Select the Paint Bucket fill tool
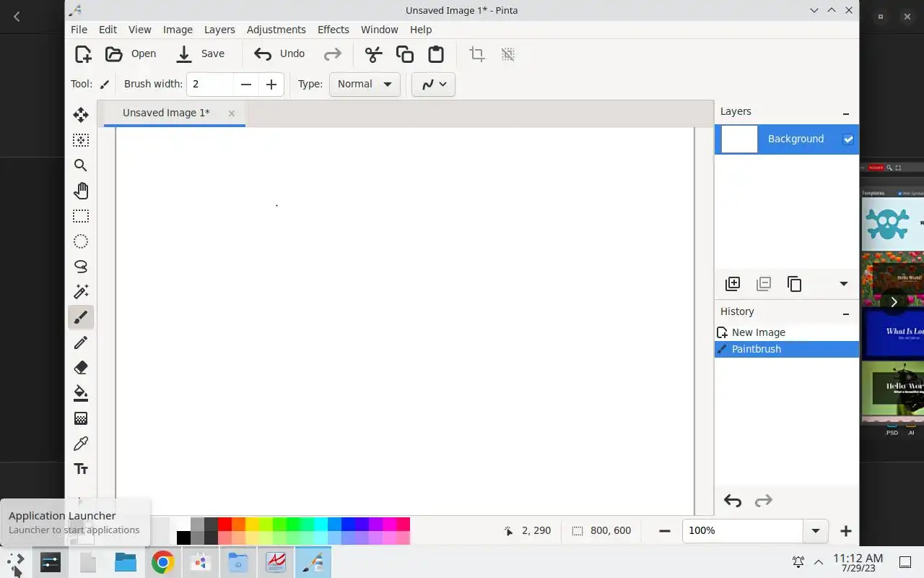 pyautogui.click(x=81, y=393)
